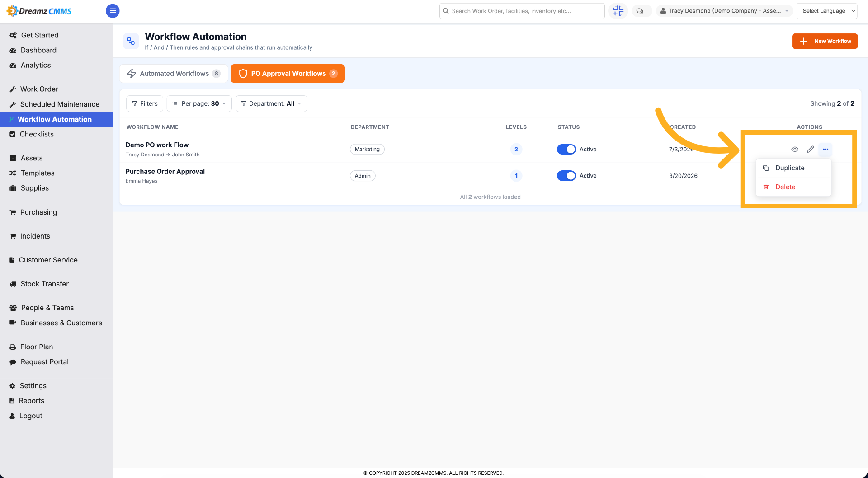868x478 pixels.
Task: Click the Workflow Automation page header icon
Action: click(131, 41)
